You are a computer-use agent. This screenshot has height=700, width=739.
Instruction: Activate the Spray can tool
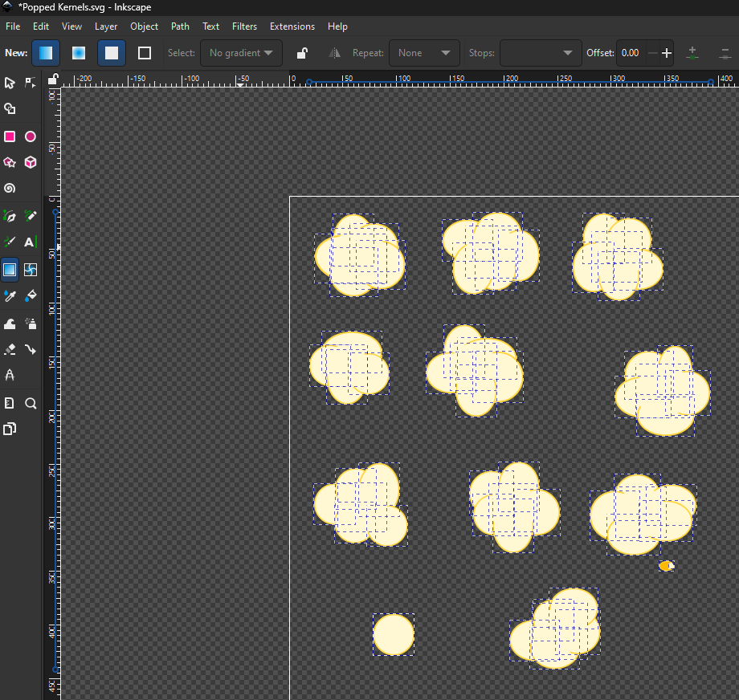(31, 324)
